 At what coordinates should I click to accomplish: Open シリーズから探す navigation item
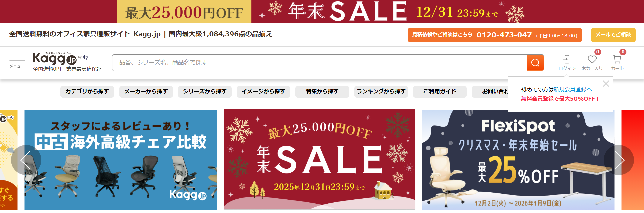205,92
